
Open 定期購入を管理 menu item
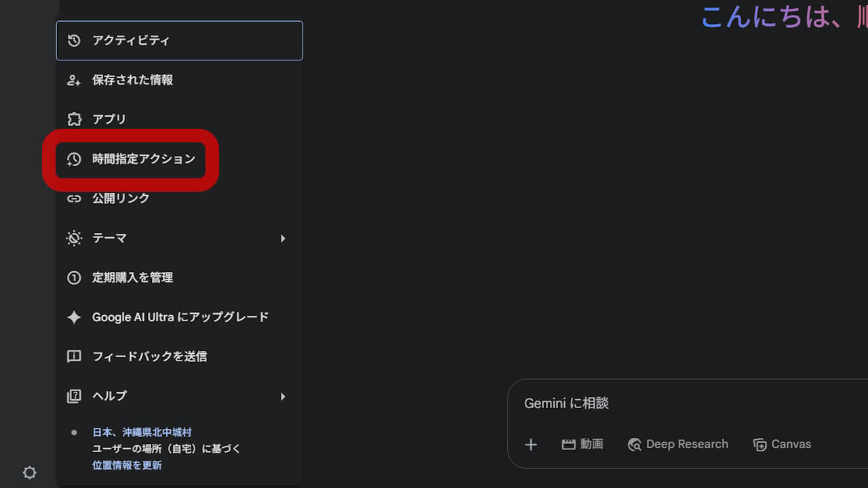(x=179, y=277)
